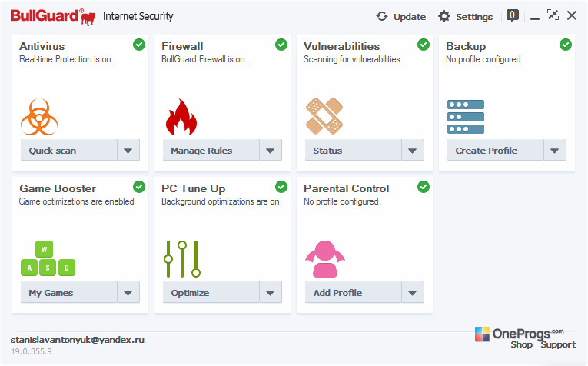Expand the My Games dropdown arrow
Viewport: 588px width, 366px height.
pos(128,292)
